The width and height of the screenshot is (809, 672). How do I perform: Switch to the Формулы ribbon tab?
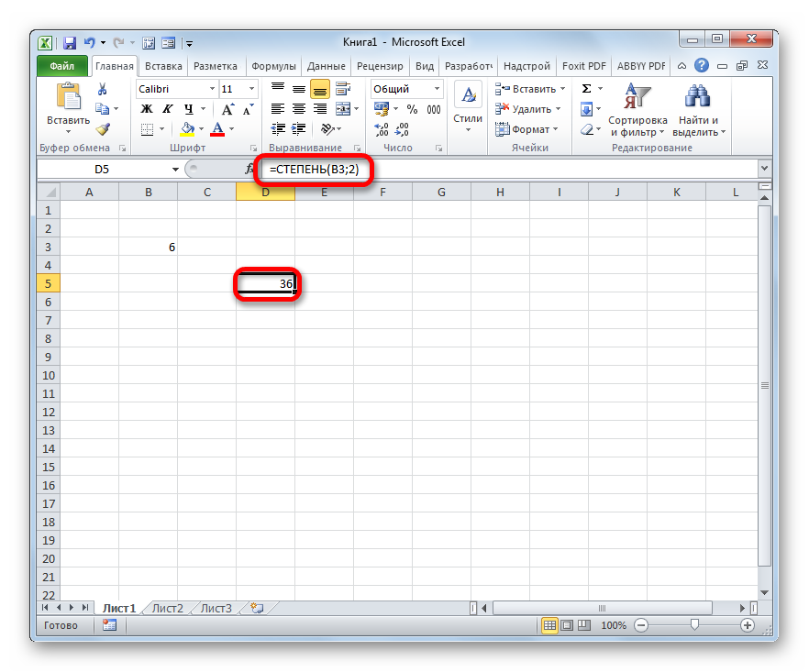pyautogui.click(x=273, y=66)
